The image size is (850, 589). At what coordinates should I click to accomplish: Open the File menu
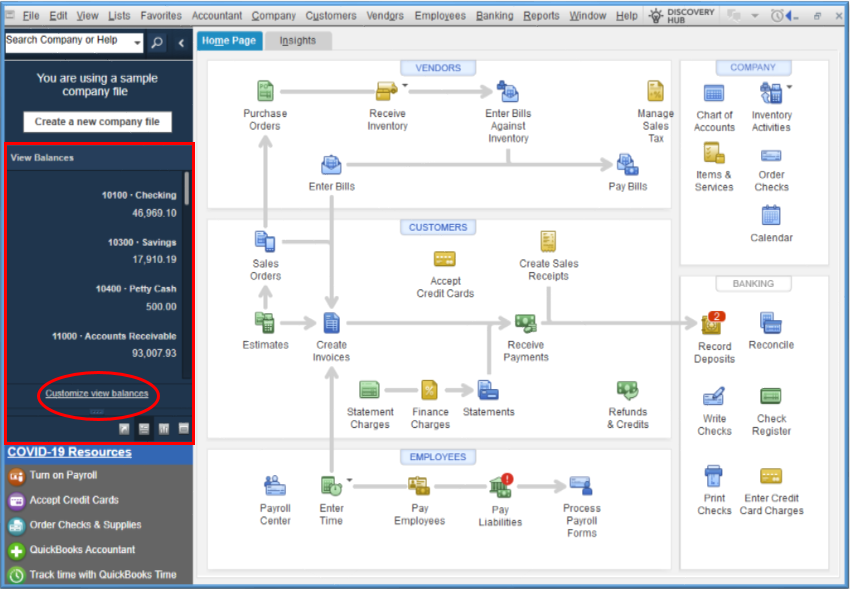click(31, 16)
